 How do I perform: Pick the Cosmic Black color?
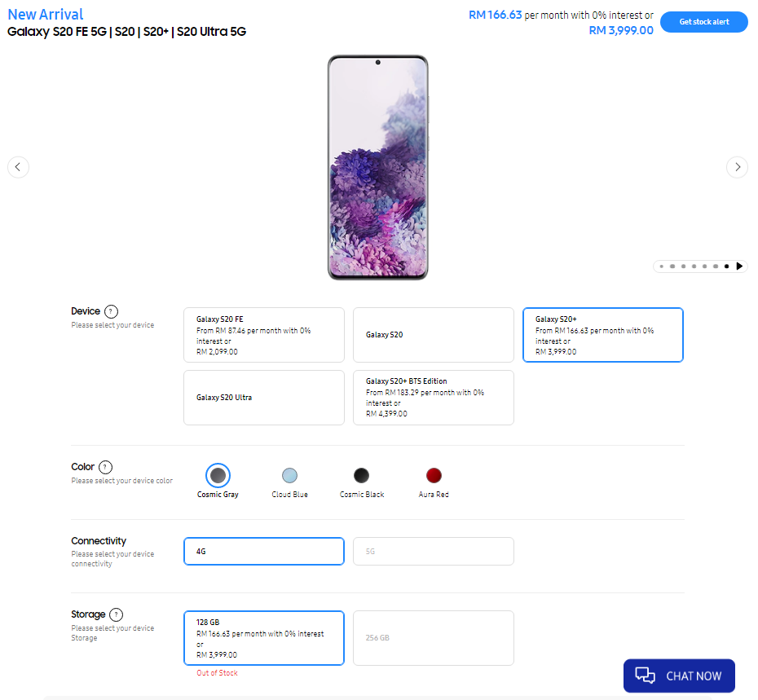pyautogui.click(x=361, y=475)
